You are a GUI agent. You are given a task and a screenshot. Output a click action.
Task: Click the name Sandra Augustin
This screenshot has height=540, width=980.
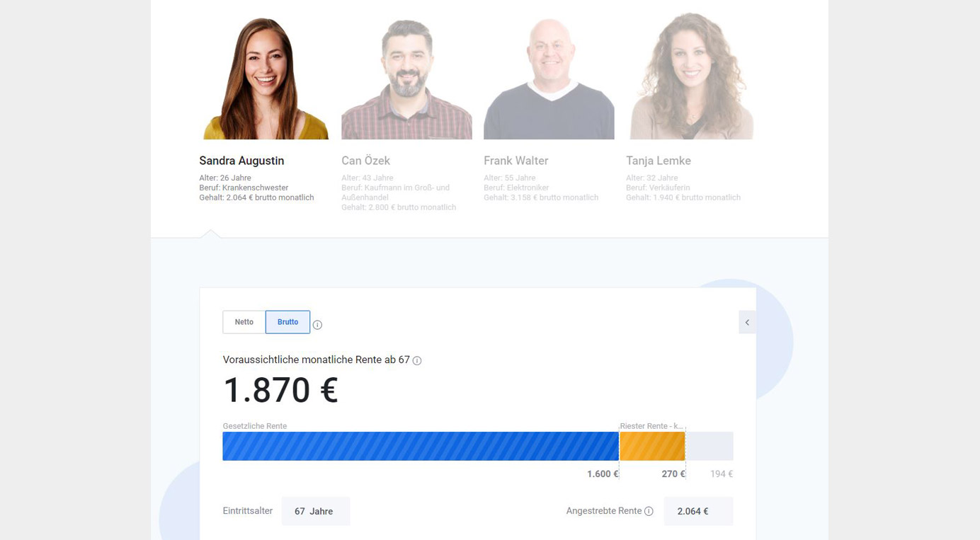click(x=241, y=161)
